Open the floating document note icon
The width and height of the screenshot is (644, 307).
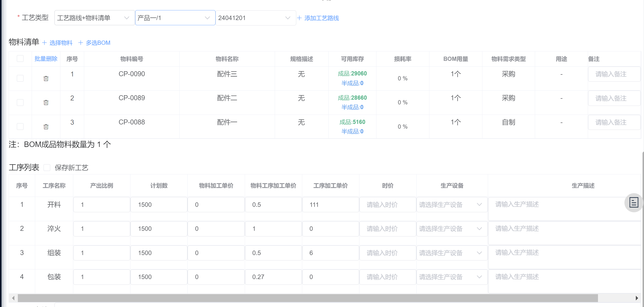(634, 203)
